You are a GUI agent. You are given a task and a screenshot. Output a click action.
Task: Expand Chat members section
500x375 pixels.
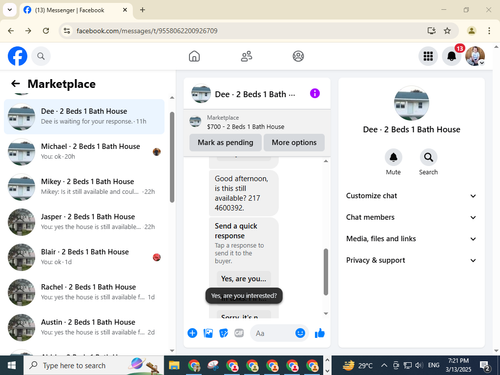tap(411, 217)
